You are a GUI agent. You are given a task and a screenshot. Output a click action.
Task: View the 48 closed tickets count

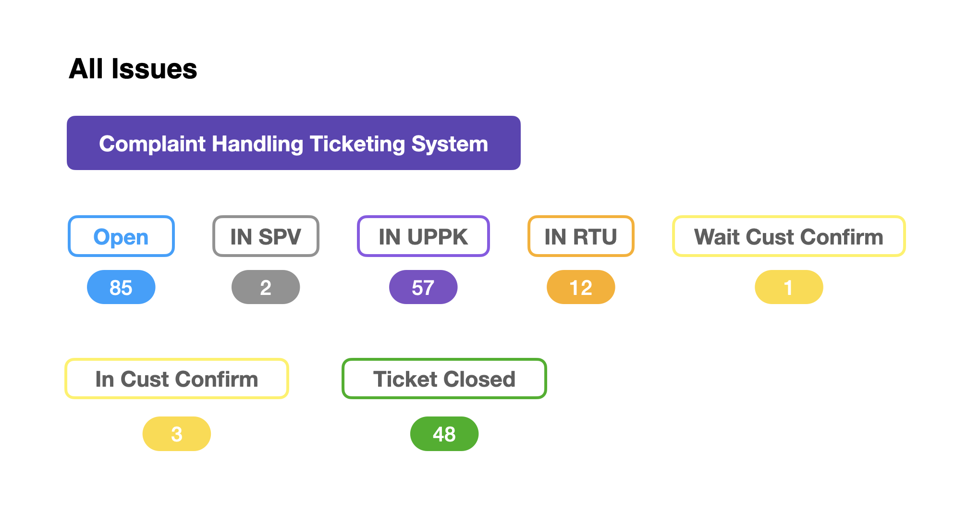444,434
